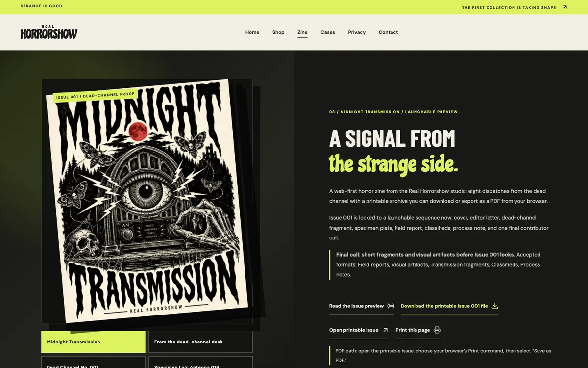Open the Contact nav item
Screen dimensions: 588x368
pos(388,32)
